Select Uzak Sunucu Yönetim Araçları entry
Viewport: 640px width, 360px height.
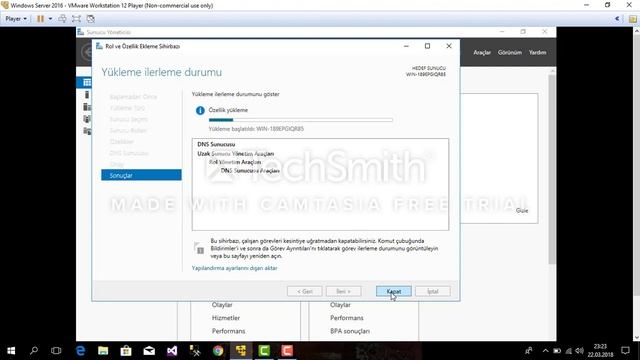pyautogui.click(x=236, y=154)
